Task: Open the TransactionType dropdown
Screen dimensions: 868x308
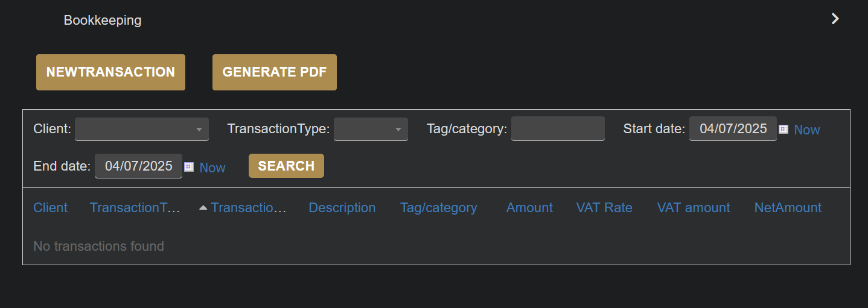Action: pyautogui.click(x=371, y=129)
